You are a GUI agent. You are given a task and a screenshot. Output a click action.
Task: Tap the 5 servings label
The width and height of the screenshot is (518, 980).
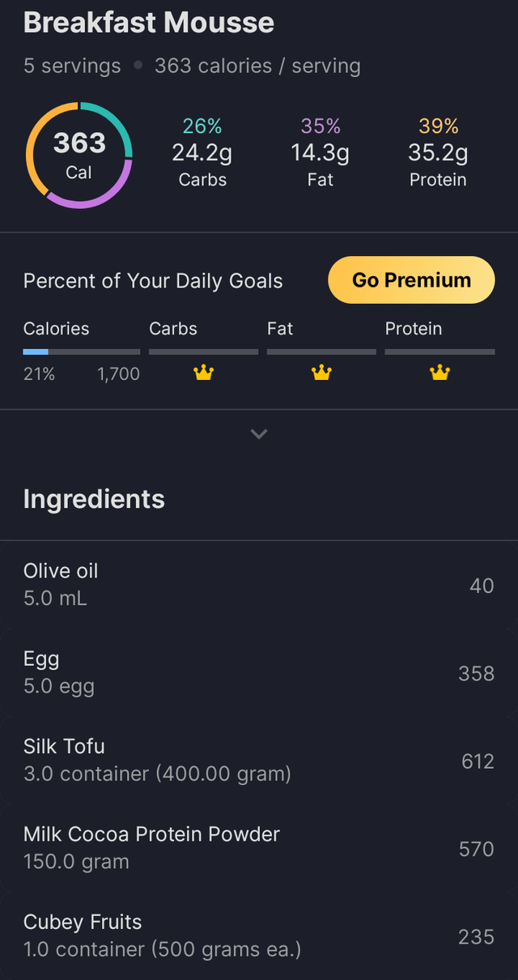pyautogui.click(x=72, y=66)
